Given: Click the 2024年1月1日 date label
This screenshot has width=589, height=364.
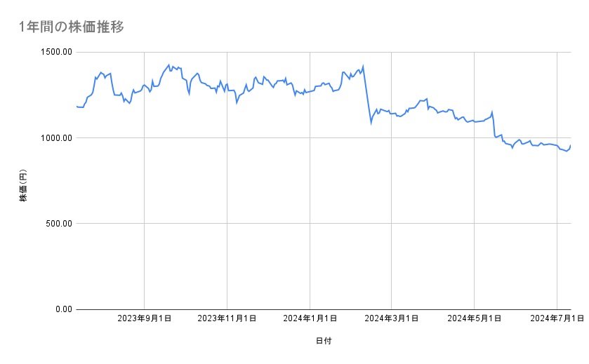Looking at the screenshot, I should point(310,319).
